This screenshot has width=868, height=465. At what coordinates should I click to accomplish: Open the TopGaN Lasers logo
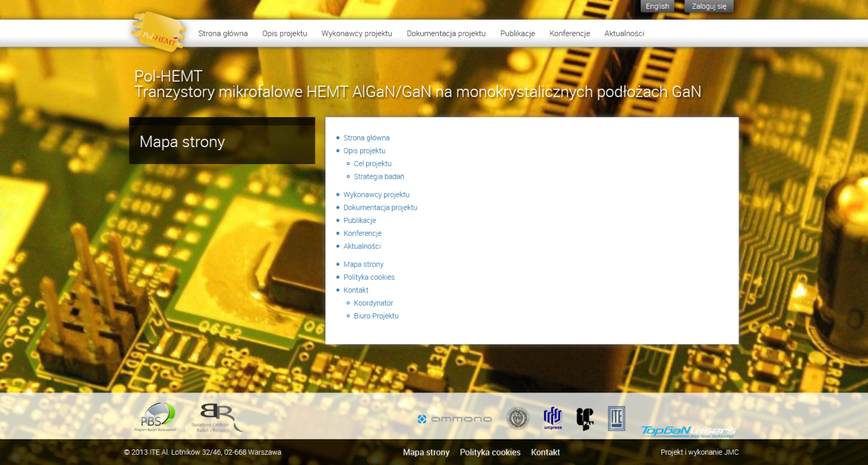[x=688, y=430]
